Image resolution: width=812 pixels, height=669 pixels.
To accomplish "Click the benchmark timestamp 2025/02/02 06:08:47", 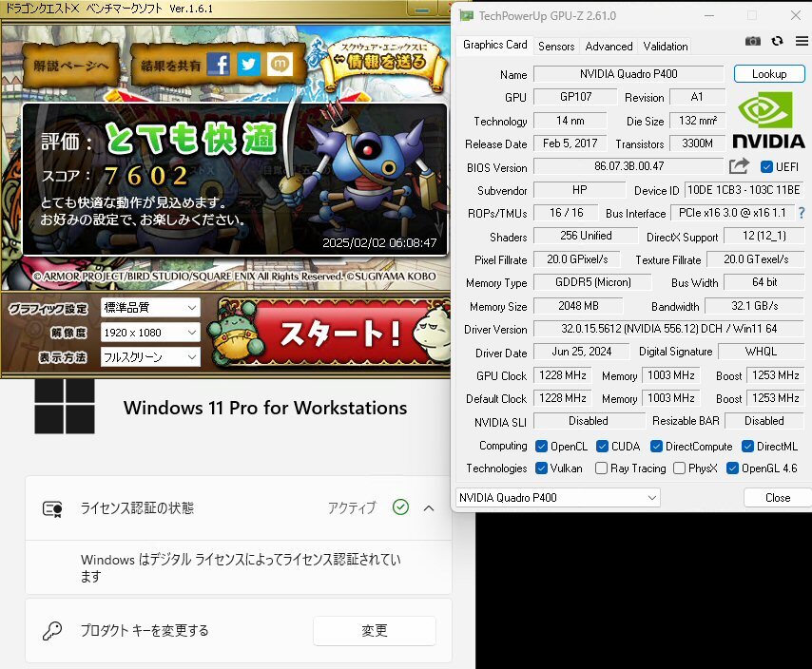I will click(379, 242).
